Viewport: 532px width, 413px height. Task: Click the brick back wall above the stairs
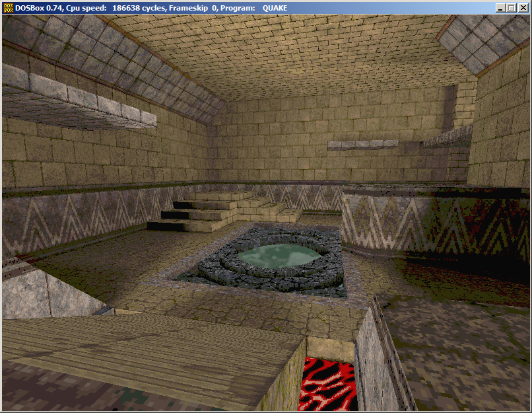[277, 145]
